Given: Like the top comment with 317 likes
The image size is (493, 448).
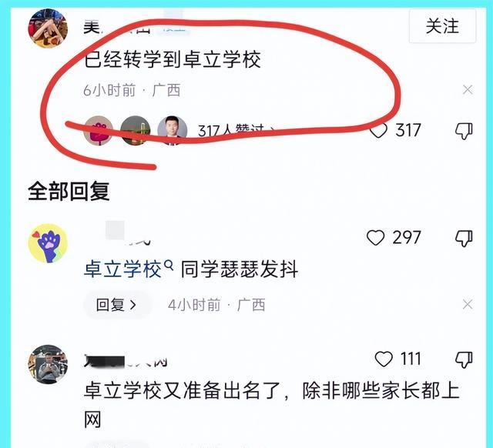Looking at the screenshot, I should (378, 130).
